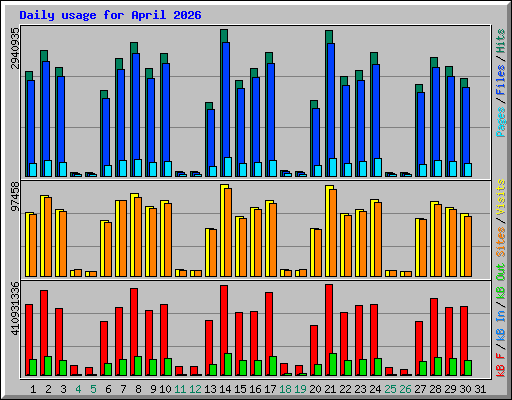Select day 21 on the x-axis
512x400 pixels.
[330, 389]
